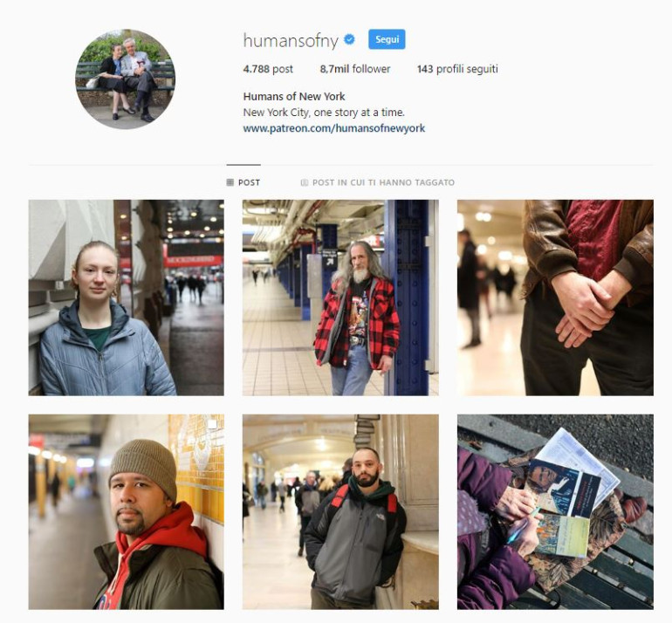Open post of woman in blue jacket
The height and width of the screenshot is (623, 672).
tap(126, 298)
